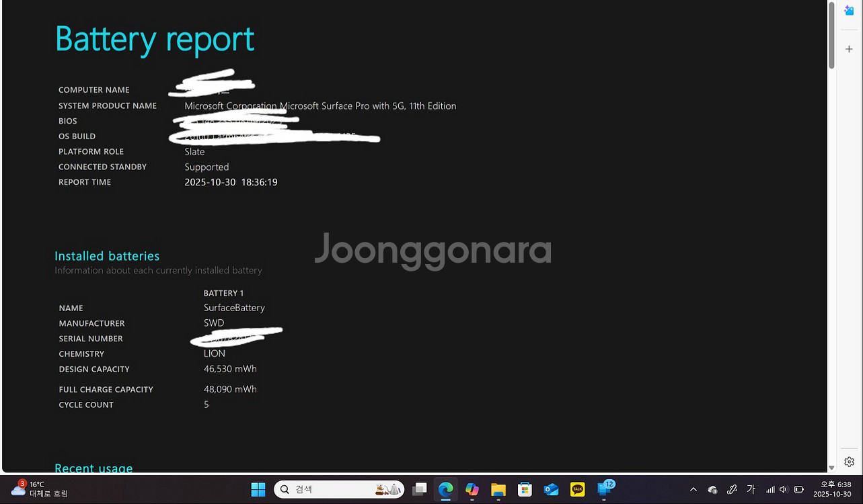Open Copilot from the taskbar

(472, 489)
